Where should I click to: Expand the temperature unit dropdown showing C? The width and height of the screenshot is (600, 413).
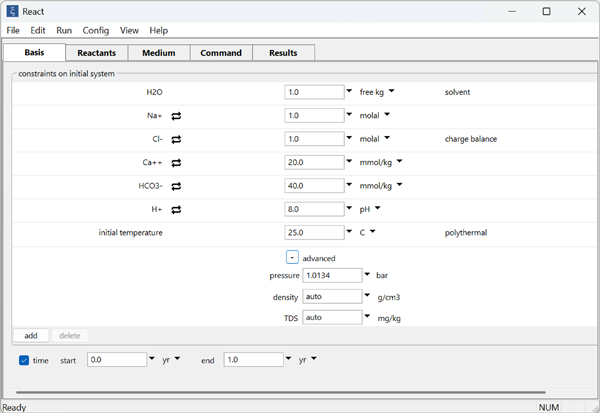[x=372, y=232]
